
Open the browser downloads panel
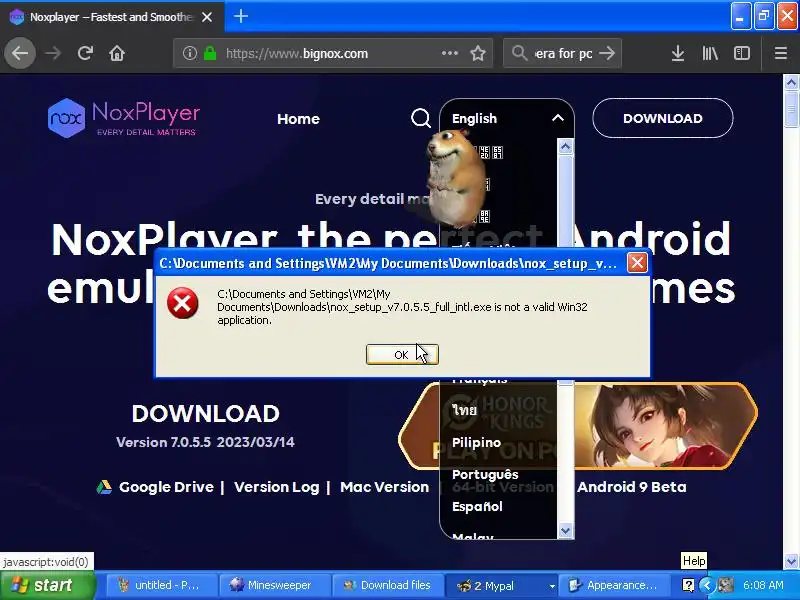[678, 53]
